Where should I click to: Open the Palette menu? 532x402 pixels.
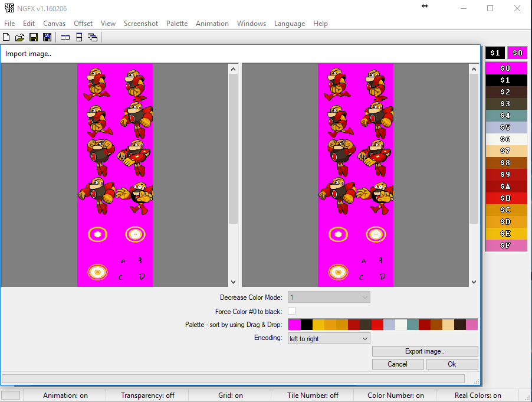176,24
